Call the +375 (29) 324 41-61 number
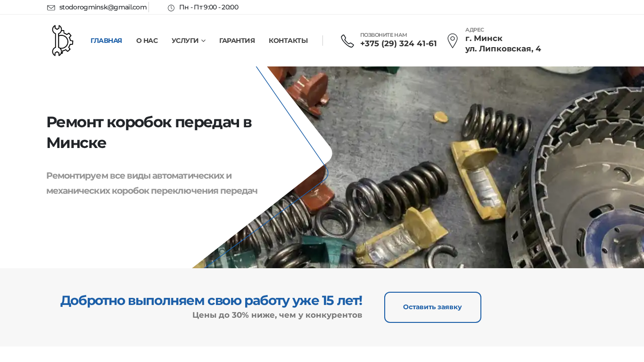Screen dimensions: 644x362 [x=398, y=43]
